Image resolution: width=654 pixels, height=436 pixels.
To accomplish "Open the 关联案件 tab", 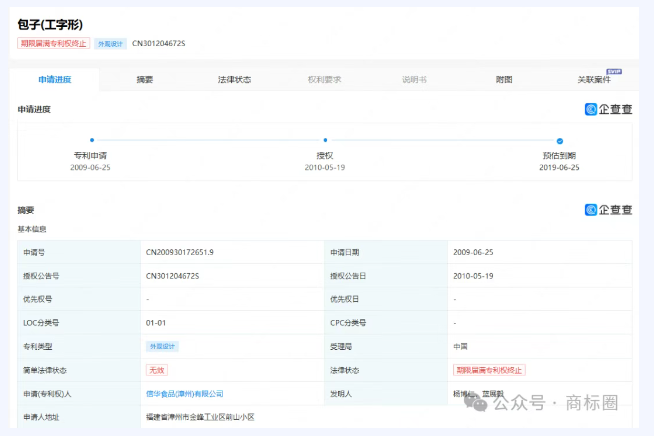I will pos(594,79).
